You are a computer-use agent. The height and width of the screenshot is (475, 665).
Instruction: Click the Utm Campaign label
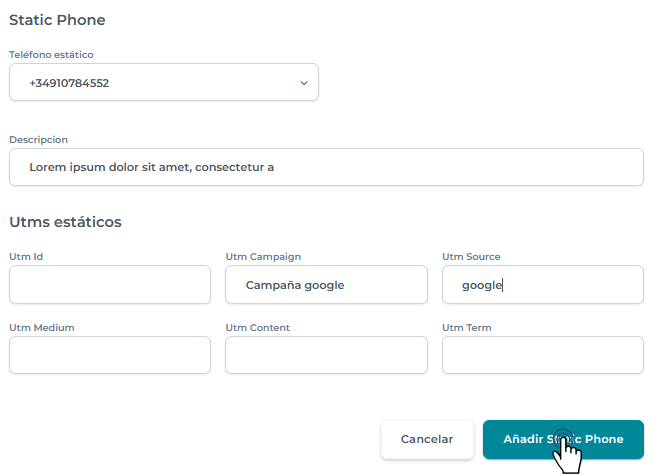(x=263, y=257)
